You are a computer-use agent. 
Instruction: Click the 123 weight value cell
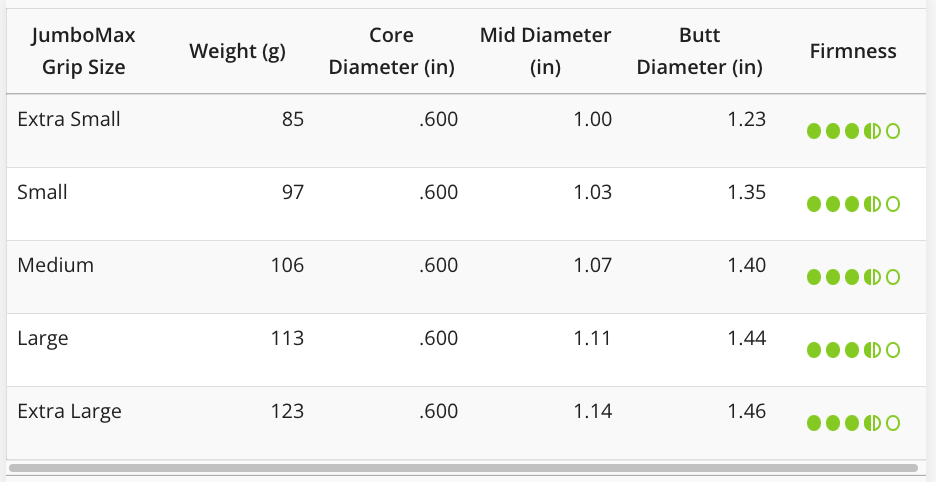[x=287, y=411]
